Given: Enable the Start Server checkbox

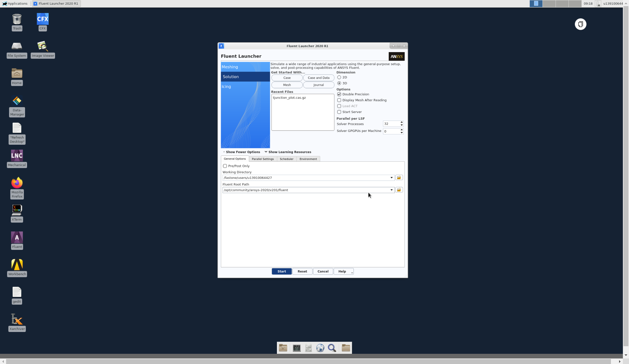Looking at the screenshot, I should pyautogui.click(x=339, y=112).
